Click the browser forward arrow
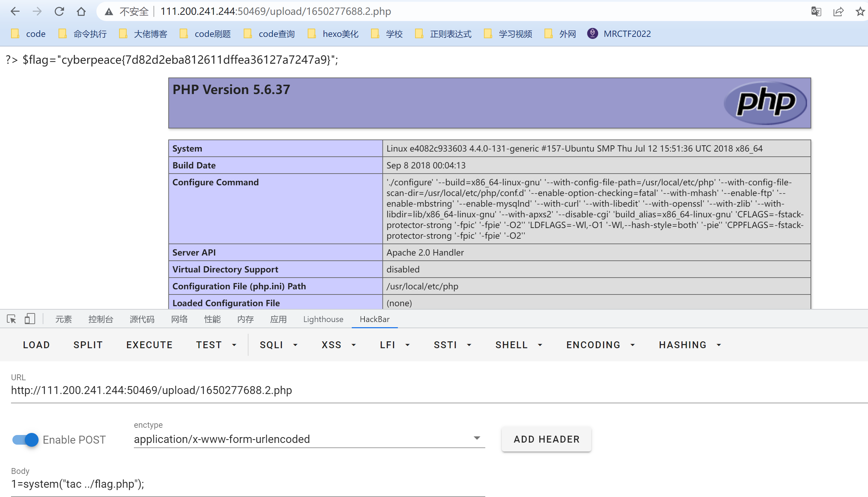The image size is (868, 497). tap(37, 11)
